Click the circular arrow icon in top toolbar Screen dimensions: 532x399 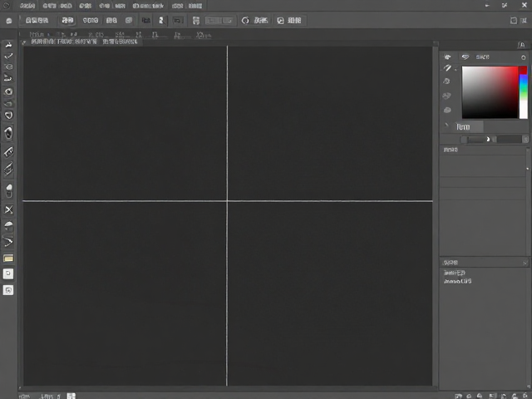click(245, 21)
